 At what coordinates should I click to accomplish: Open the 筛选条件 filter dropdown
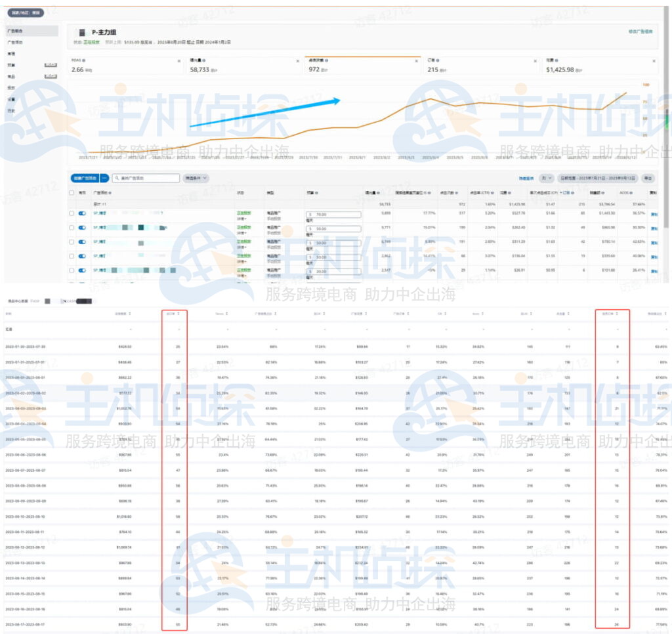pos(196,178)
